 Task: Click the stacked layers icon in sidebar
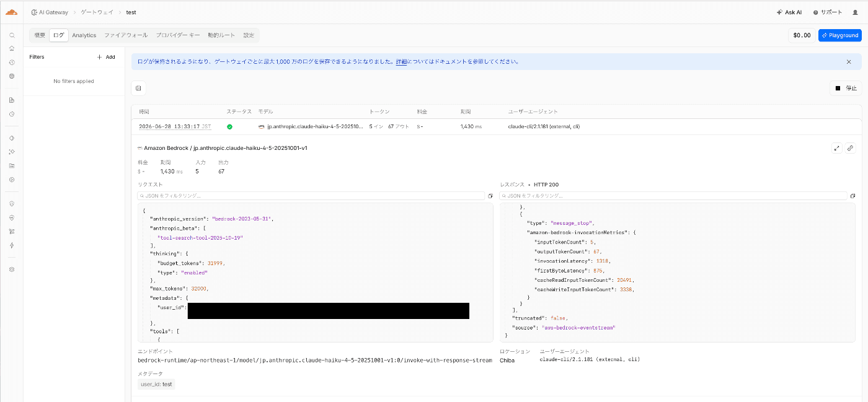point(12,269)
